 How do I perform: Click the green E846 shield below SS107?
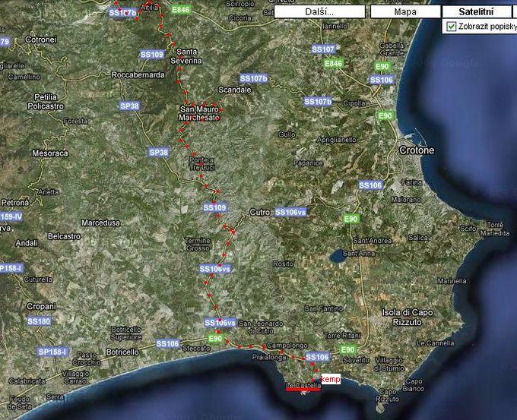coord(333,63)
